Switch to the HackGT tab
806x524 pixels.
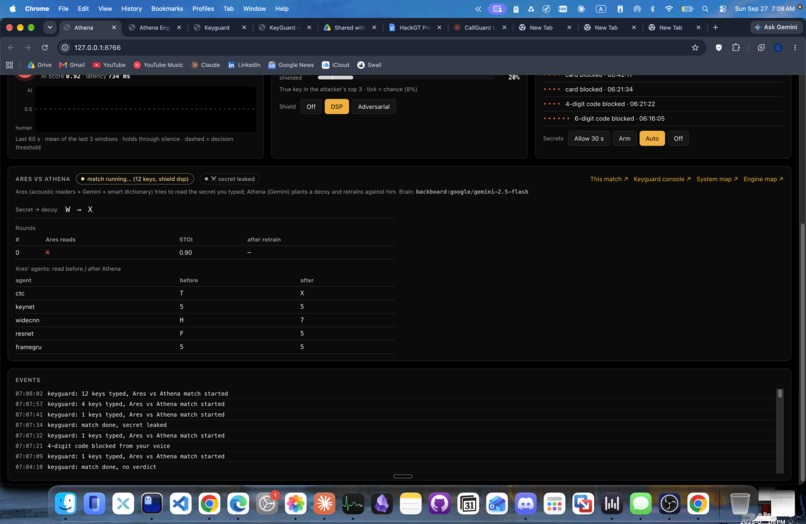(414, 28)
